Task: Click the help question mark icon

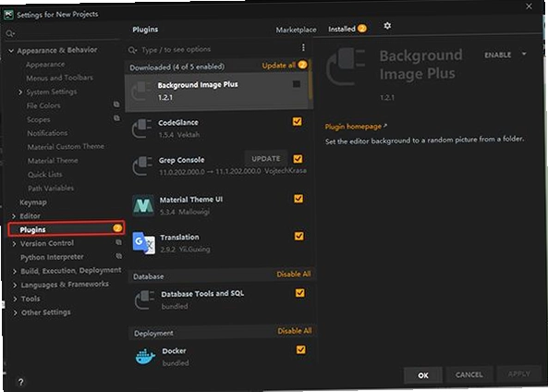Action: click(x=21, y=382)
